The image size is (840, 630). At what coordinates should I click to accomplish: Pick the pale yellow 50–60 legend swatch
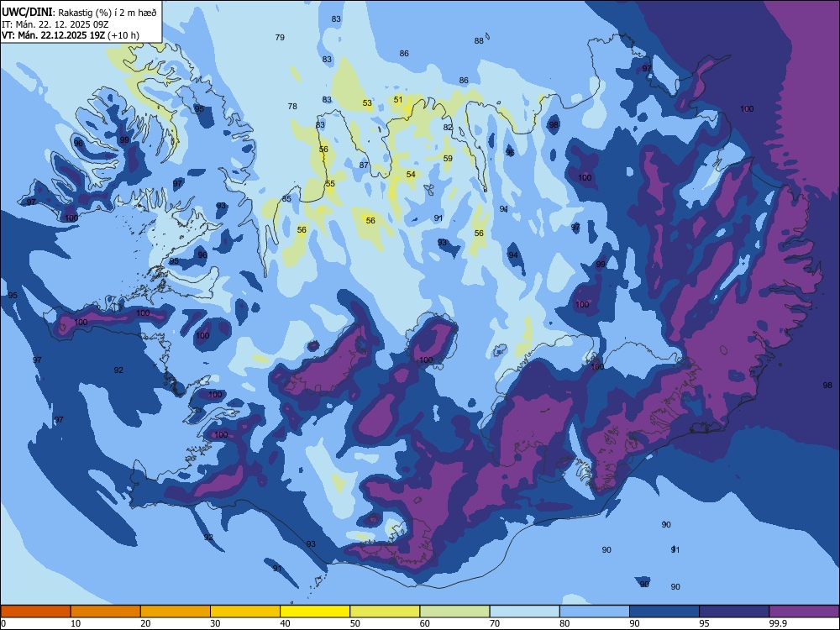(x=386, y=612)
